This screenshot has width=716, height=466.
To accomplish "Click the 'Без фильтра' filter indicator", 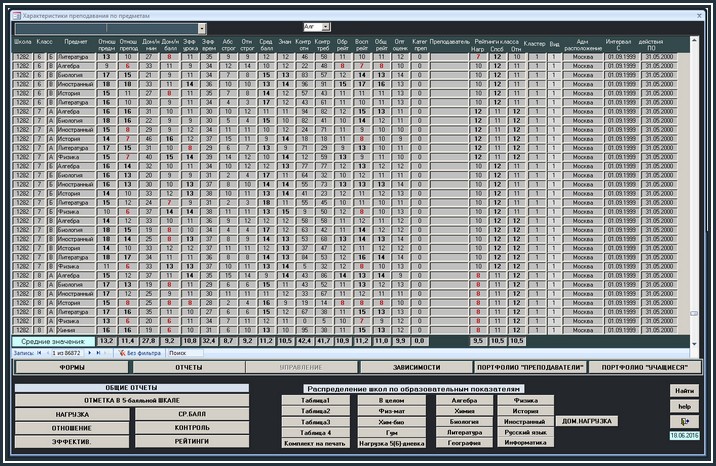I will click(141, 353).
